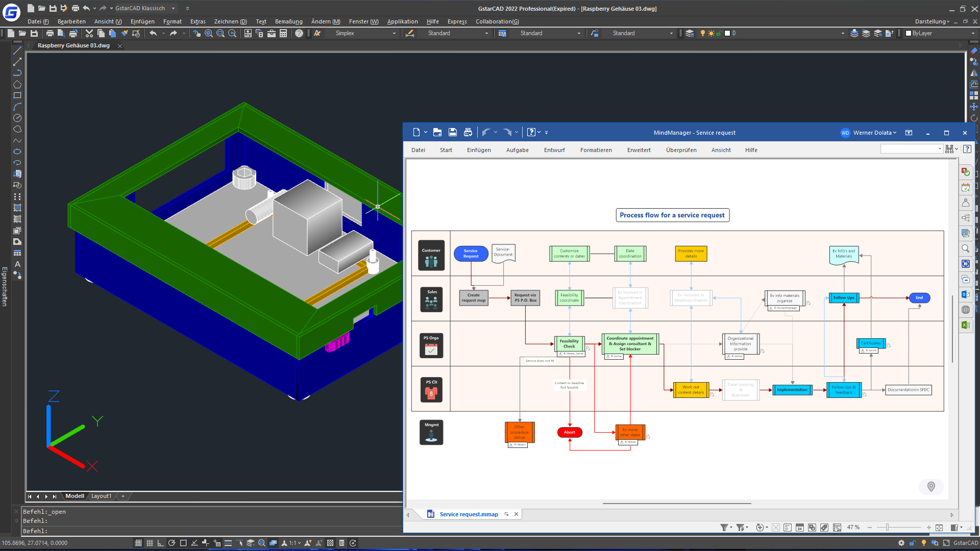Screen dimensions: 980x551
Task: Click MindManager filter funnel icon
Action: [724, 528]
